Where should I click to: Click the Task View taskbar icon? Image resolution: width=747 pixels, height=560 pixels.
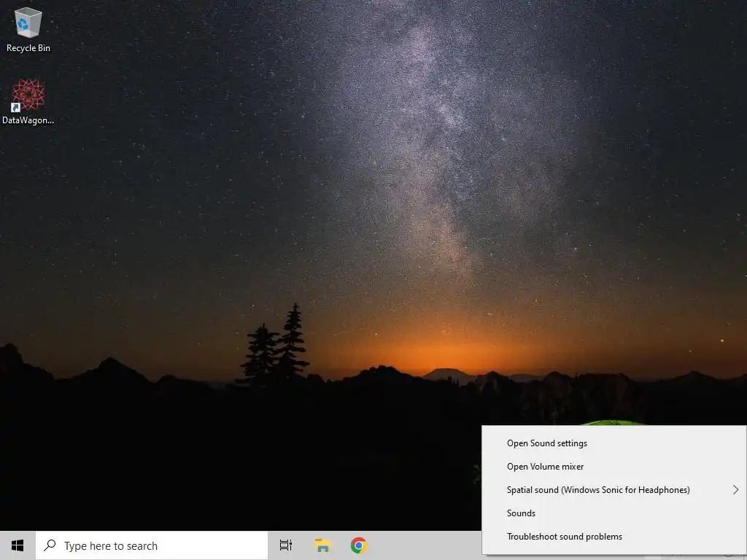286,545
